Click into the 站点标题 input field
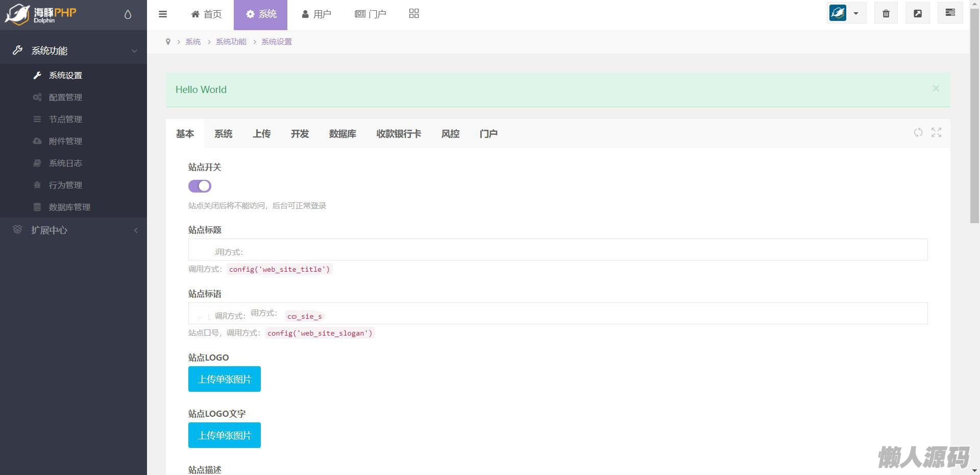Viewport: 980px width, 475px height. pos(557,250)
